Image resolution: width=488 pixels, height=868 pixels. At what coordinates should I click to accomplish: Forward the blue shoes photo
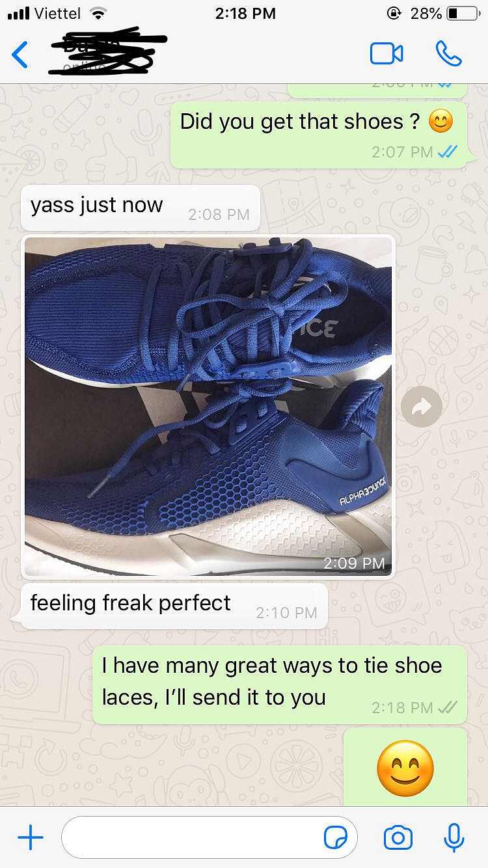click(x=421, y=407)
